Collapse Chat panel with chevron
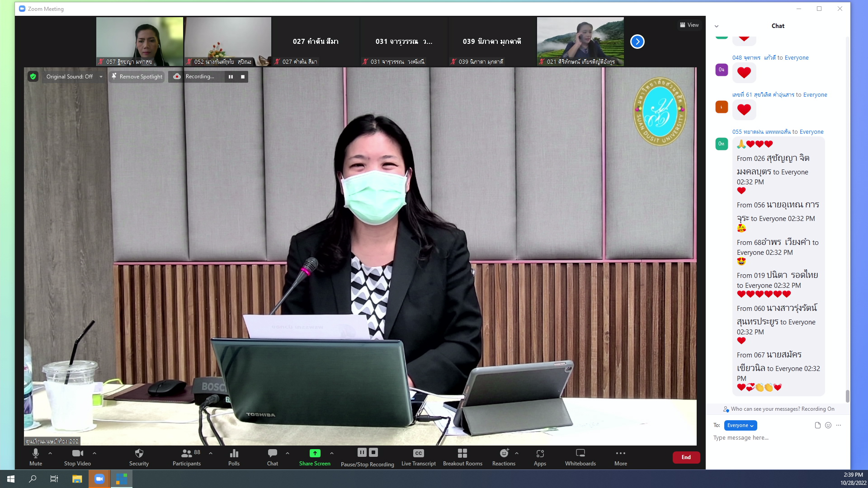Viewport: 868px width, 488px height. [x=717, y=26]
